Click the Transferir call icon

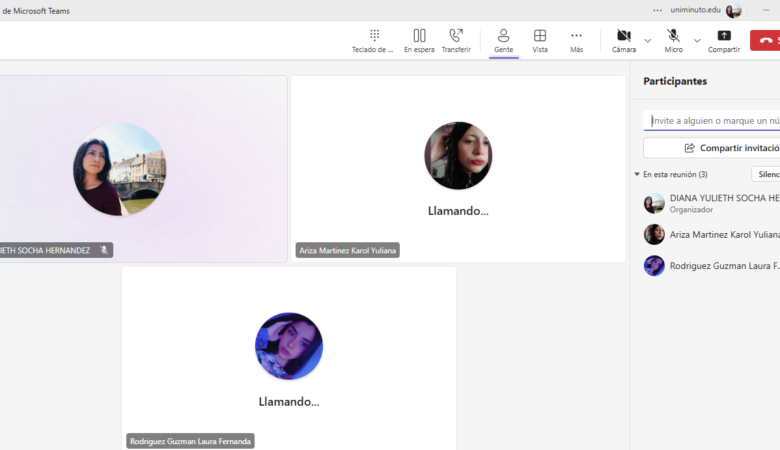(456, 40)
